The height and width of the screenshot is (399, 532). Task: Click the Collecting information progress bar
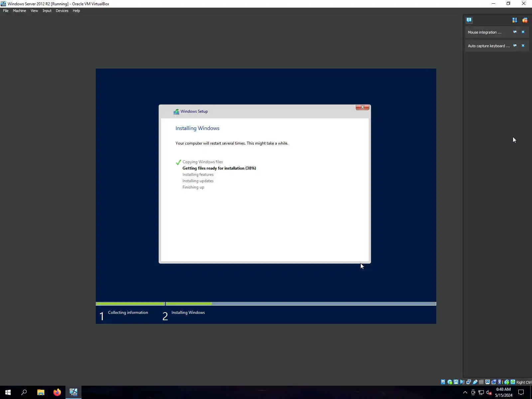[130, 304]
